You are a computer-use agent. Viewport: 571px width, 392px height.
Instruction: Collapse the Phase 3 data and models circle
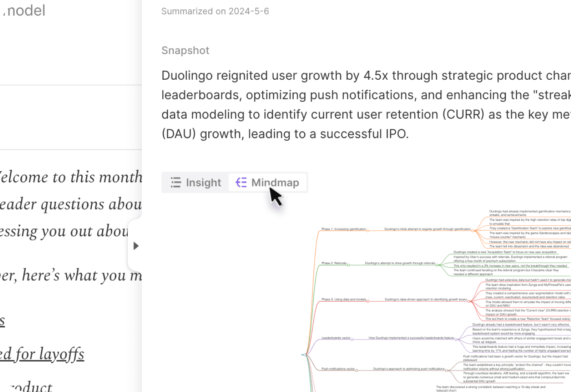[368, 301]
